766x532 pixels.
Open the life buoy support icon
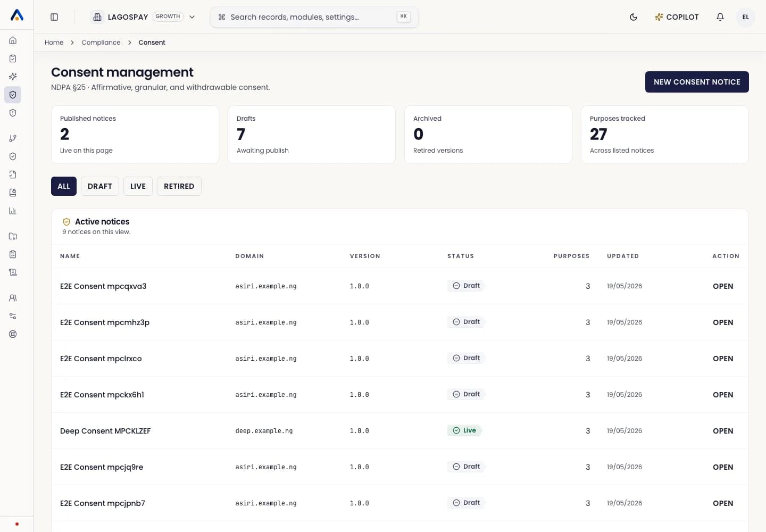(13, 334)
